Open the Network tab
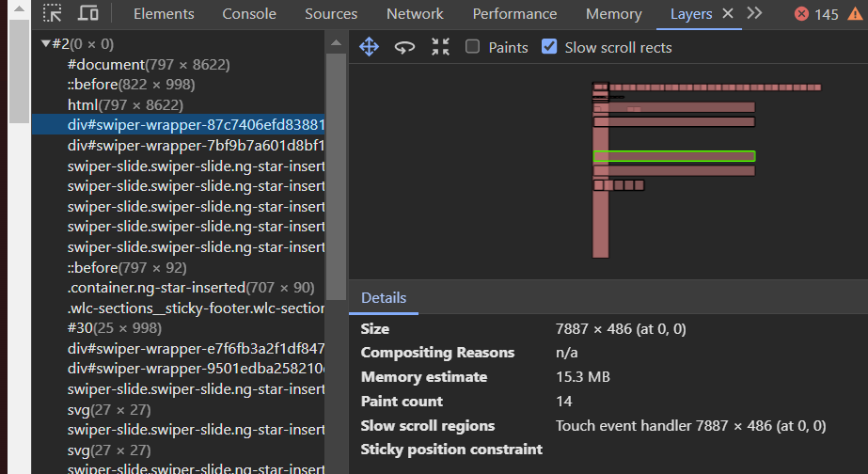Viewport: 868px width, 474px height. tap(415, 14)
